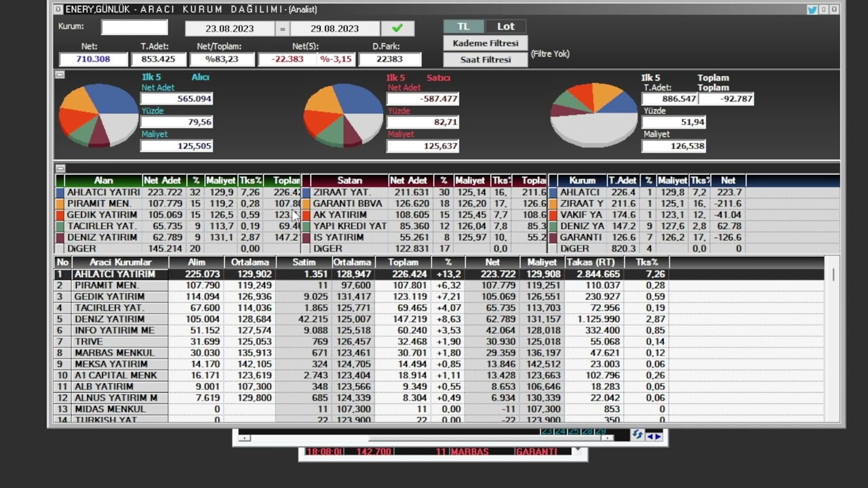The image size is (868, 488).
Task: Click the Ilk 5 Toplam pie chart
Action: 594,114
